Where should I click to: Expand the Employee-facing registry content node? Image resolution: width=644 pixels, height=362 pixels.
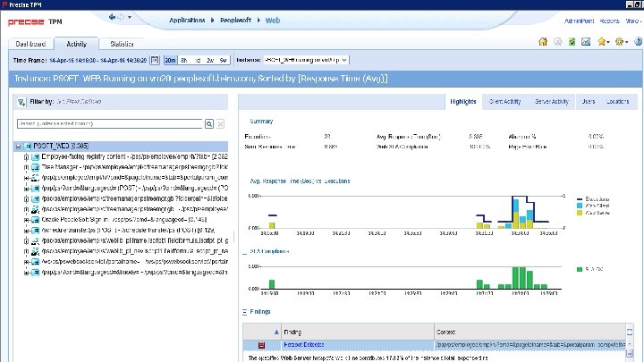[26, 157]
